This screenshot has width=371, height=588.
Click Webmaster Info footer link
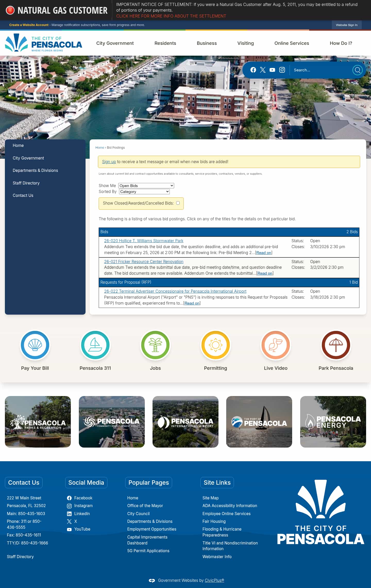click(x=217, y=557)
